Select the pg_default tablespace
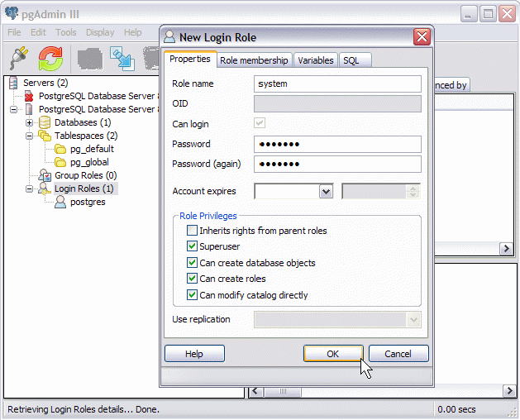This screenshot has width=520, height=420. coord(92,149)
